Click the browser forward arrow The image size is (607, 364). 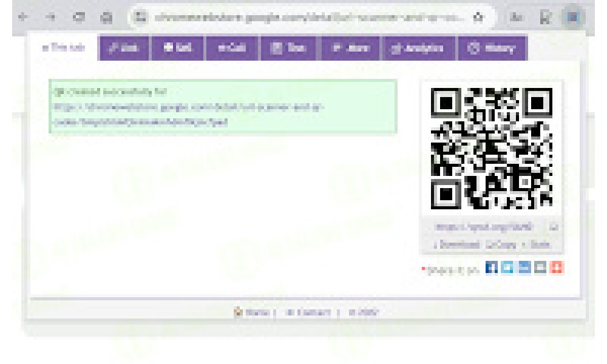tap(51, 17)
